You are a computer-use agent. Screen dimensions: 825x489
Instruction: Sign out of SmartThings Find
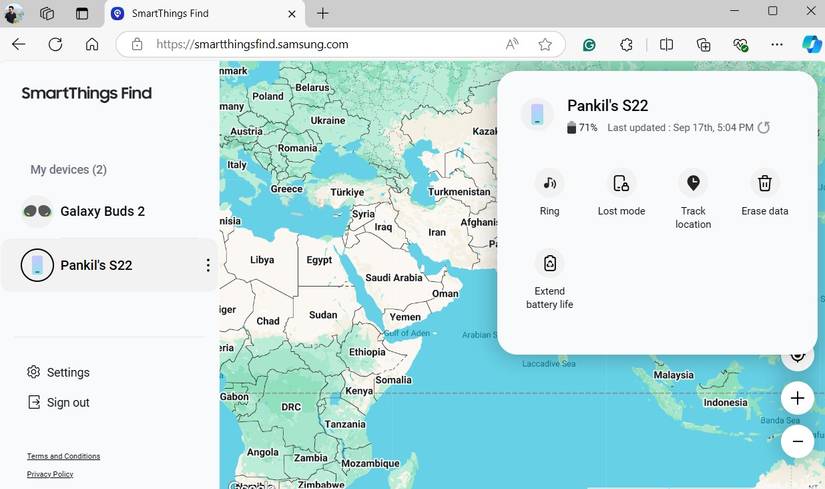[58, 403]
